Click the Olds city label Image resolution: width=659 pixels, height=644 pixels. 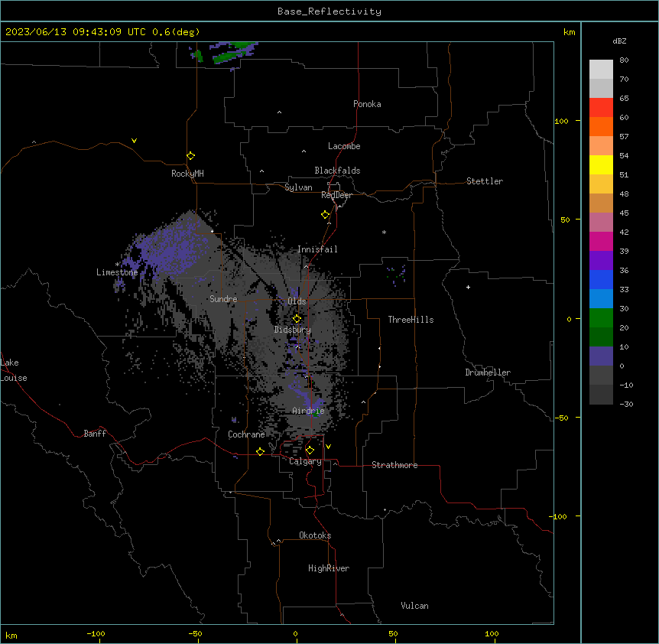point(297,301)
